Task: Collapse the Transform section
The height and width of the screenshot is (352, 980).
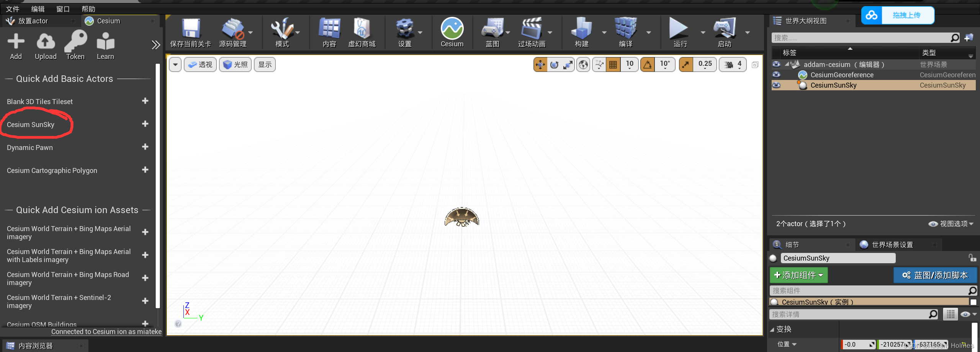Action: pyautogui.click(x=772, y=329)
